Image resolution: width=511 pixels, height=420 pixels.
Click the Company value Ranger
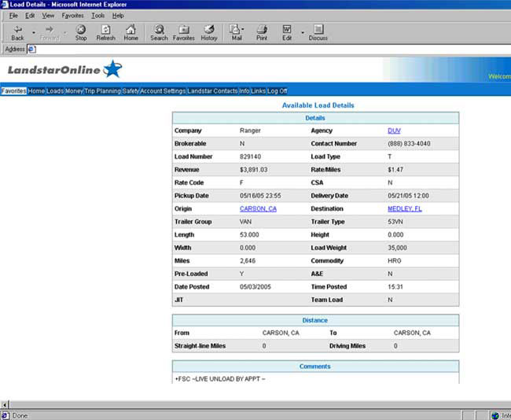(x=250, y=131)
